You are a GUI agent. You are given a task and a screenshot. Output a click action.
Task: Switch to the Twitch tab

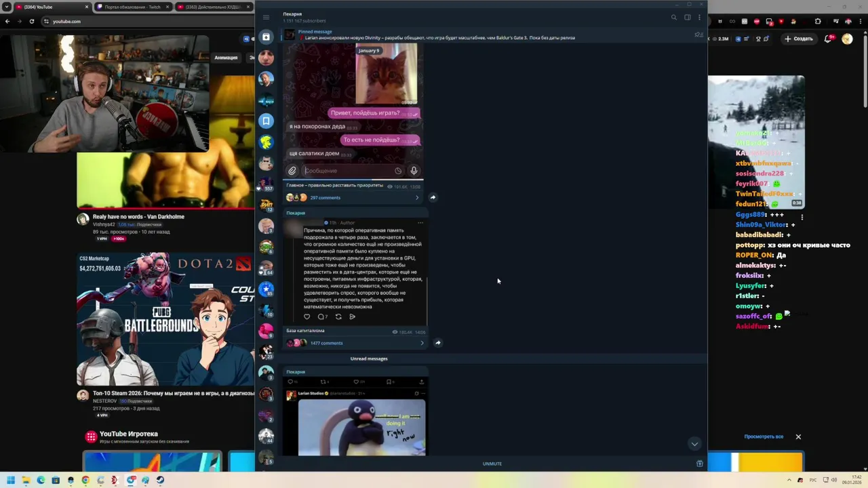pyautogui.click(x=132, y=7)
